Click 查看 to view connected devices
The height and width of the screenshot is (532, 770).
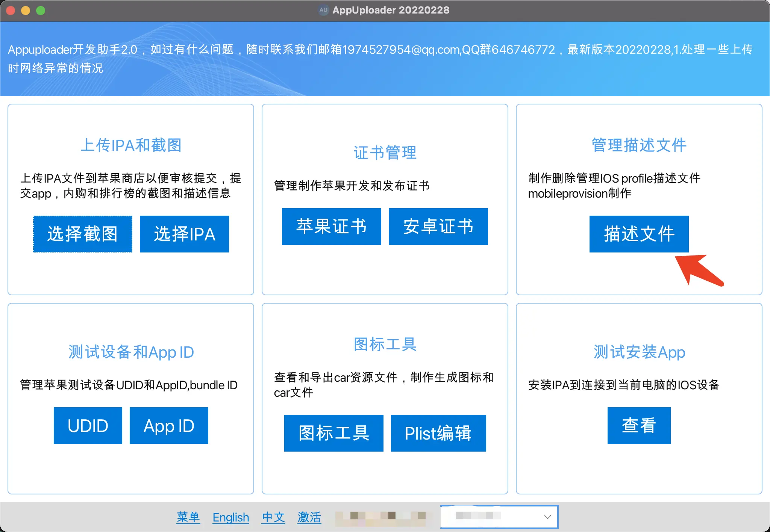[639, 425]
